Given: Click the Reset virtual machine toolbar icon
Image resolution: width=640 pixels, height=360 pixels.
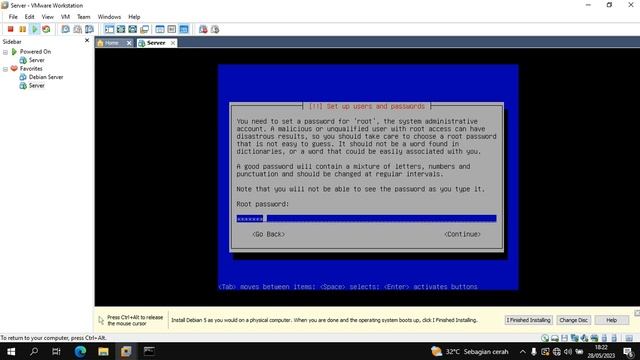Looking at the screenshot, I should pos(46,29).
